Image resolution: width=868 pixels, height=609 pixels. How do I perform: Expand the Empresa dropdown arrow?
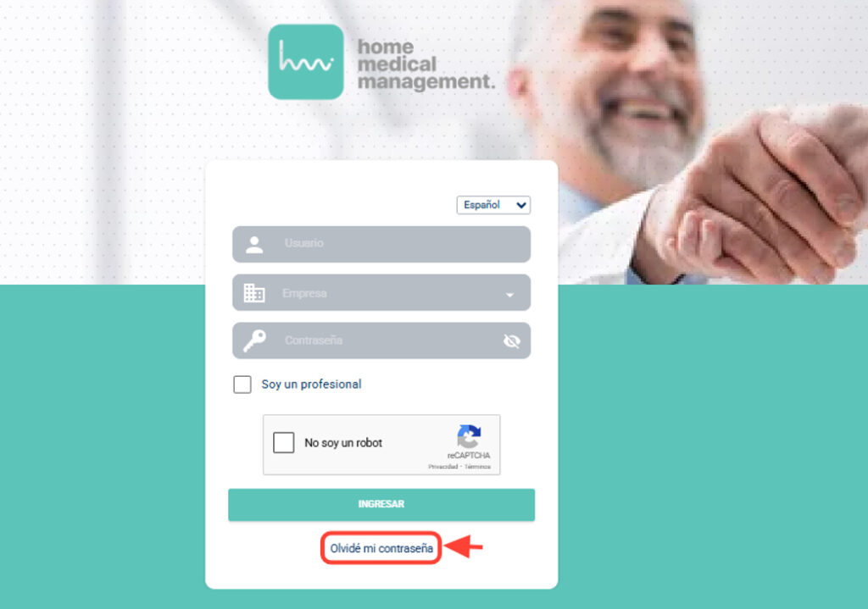509,295
